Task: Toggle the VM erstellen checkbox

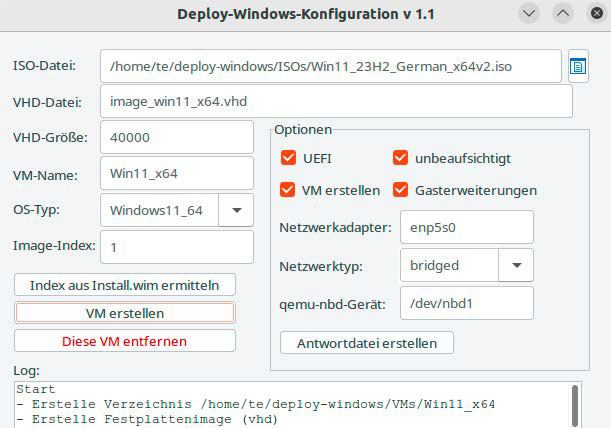Action: pyautogui.click(x=288, y=190)
